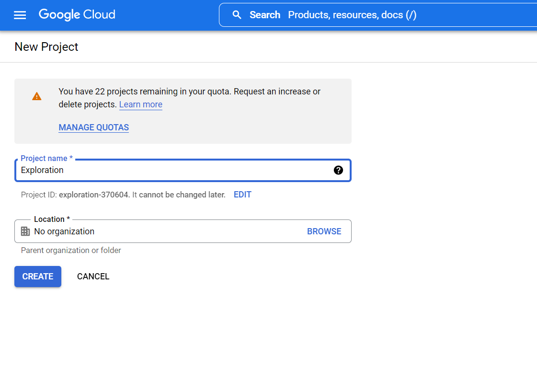Click the orange warning triangle icon

coord(37,96)
